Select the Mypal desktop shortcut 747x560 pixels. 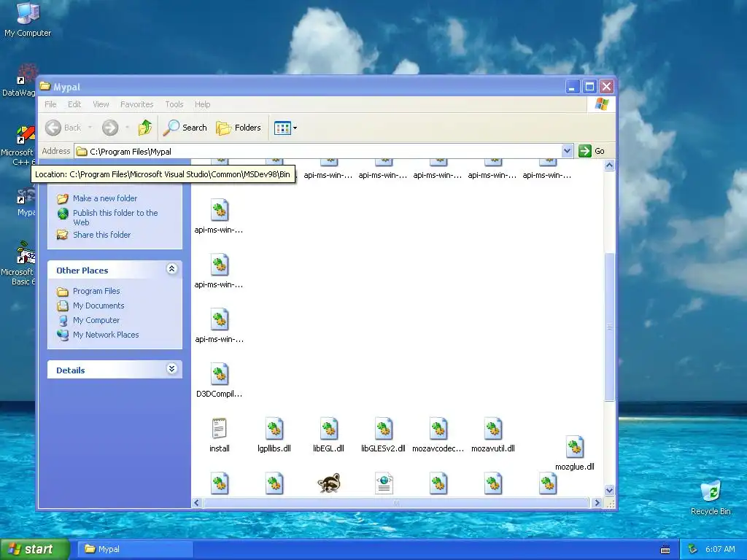[x=26, y=203]
